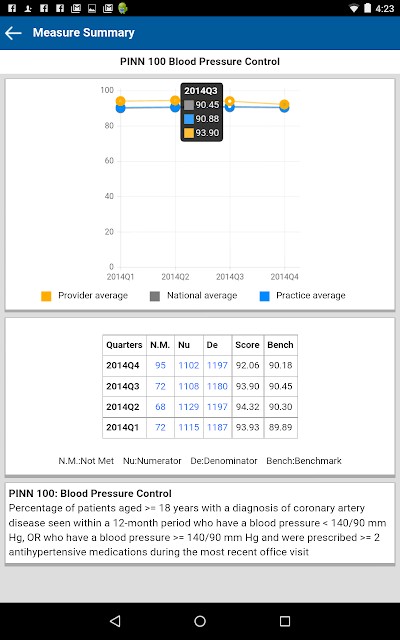Open numerator 1102 for 2014Q4
Screen dimensions: 400x640
[x=189, y=365]
